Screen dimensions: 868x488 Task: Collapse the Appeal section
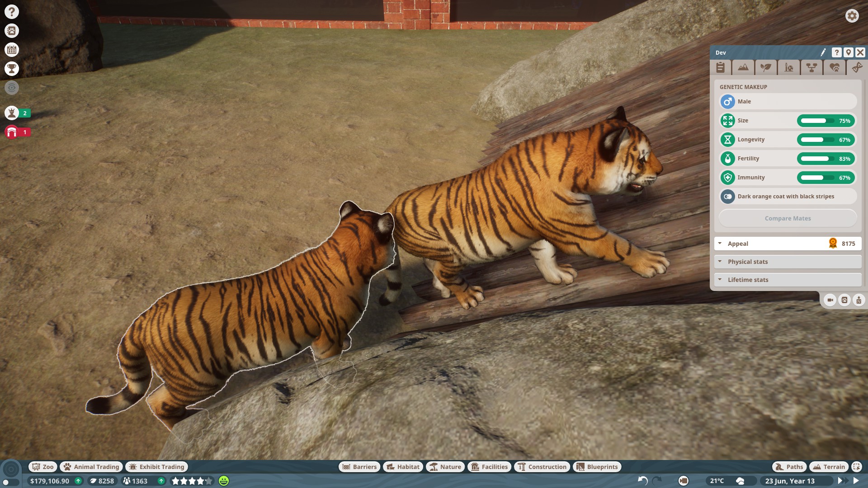click(x=788, y=244)
